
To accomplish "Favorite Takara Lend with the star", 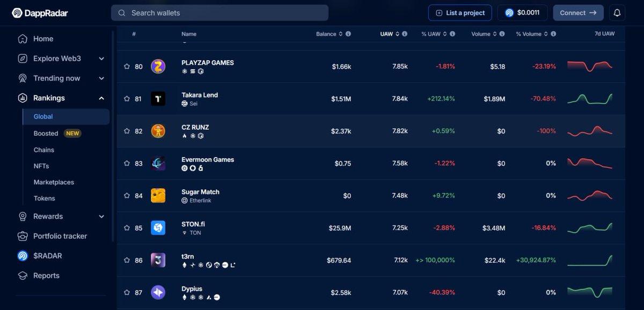I will (127, 99).
